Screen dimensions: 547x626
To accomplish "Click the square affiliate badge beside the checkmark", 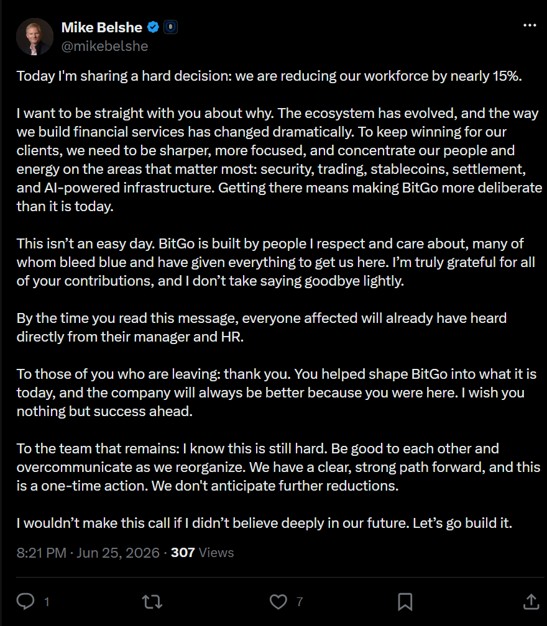I will point(170,27).
